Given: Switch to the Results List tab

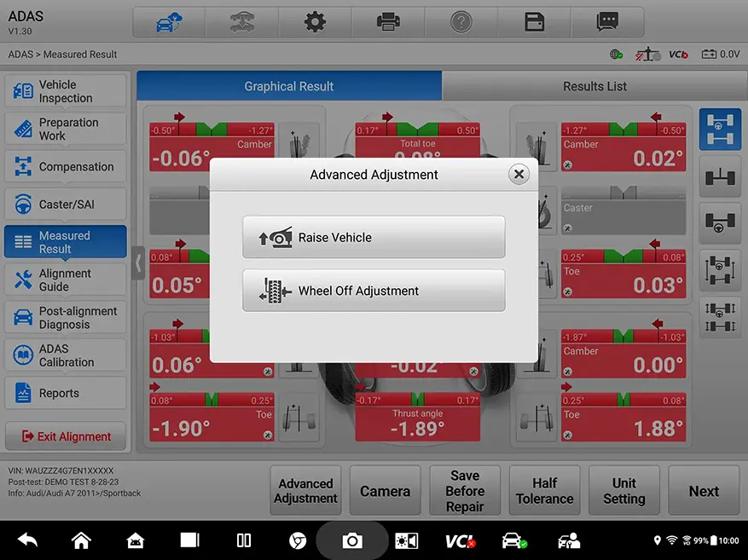Looking at the screenshot, I should (x=594, y=86).
